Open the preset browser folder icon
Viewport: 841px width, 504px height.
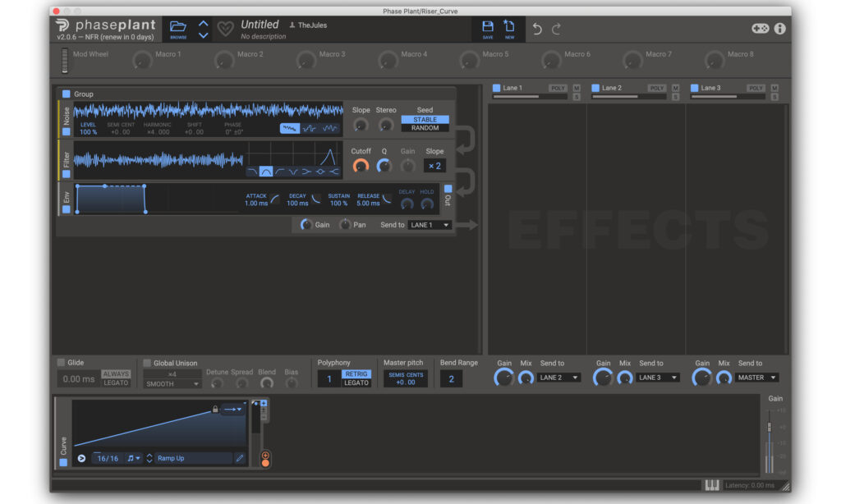178,26
